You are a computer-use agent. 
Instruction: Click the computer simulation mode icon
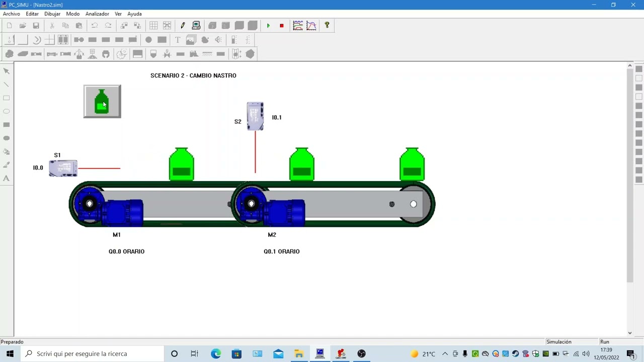(x=196, y=26)
